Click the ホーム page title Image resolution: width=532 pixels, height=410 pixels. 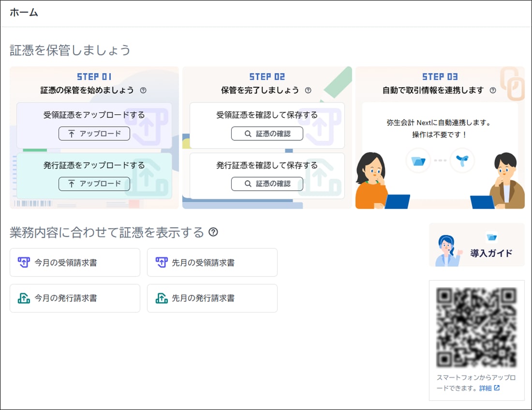click(x=24, y=13)
